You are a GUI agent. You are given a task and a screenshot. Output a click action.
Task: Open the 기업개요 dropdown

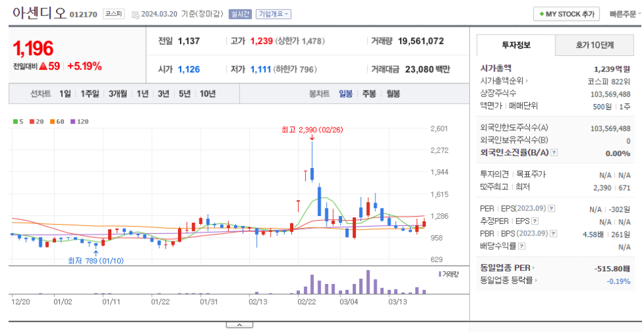point(273,14)
